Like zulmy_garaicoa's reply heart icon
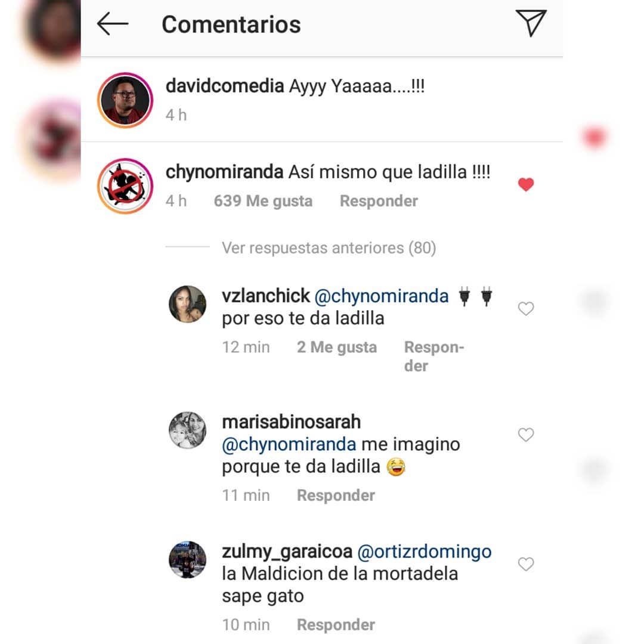 [526, 564]
